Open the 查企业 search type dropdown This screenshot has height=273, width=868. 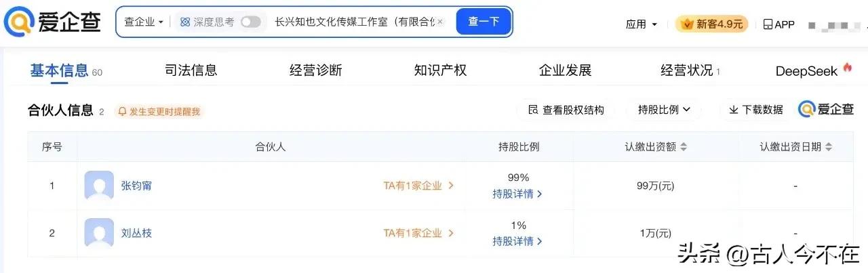pos(144,22)
